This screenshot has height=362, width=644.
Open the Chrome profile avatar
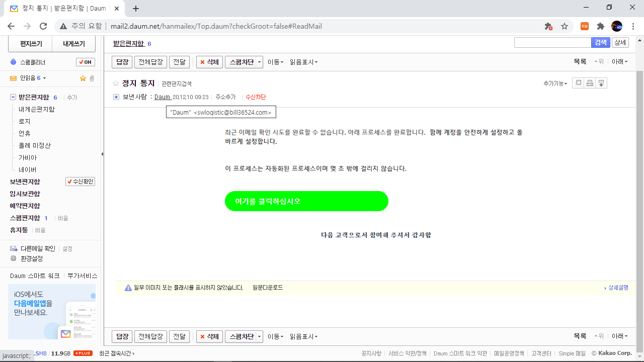617,26
